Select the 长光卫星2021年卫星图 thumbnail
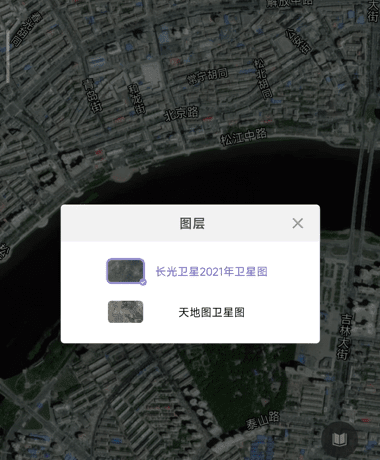The image size is (380, 460). pos(125,271)
